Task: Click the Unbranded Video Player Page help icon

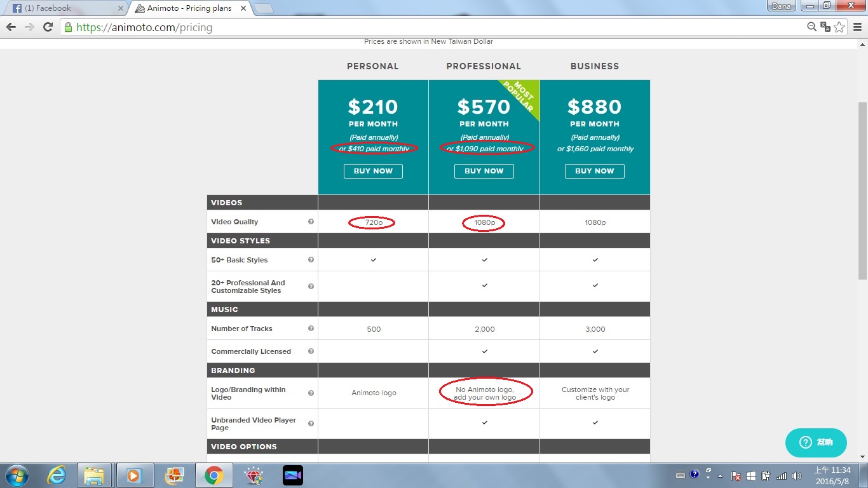Action: 311,424
